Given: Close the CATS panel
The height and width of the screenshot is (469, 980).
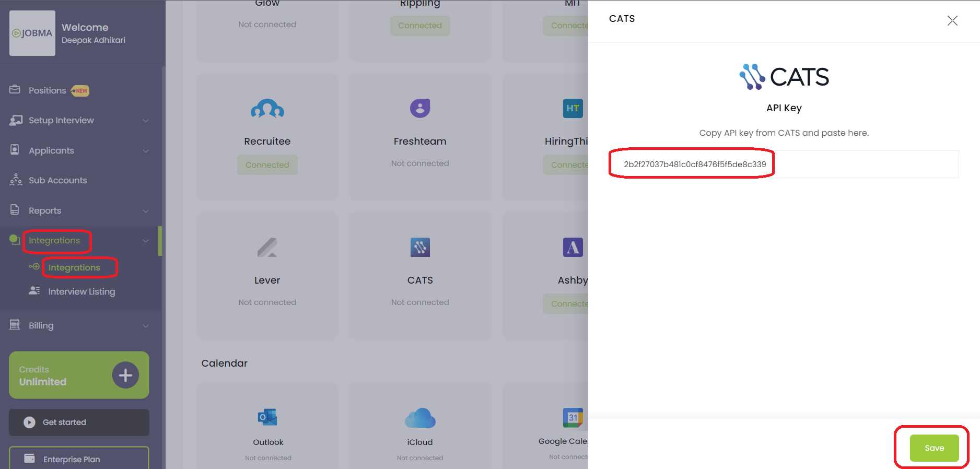Looking at the screenshot, I should tap(952, 20).
